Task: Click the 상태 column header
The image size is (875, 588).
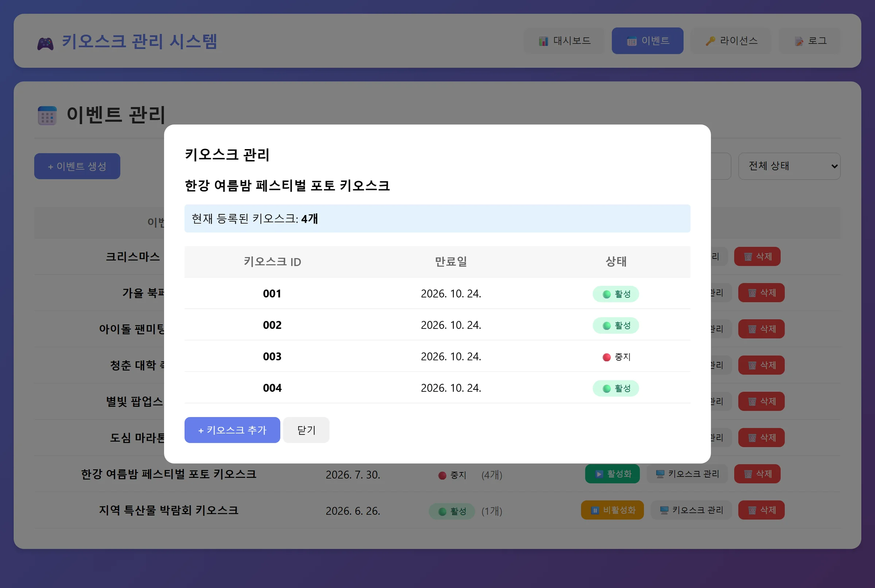Action: (616, 261)
